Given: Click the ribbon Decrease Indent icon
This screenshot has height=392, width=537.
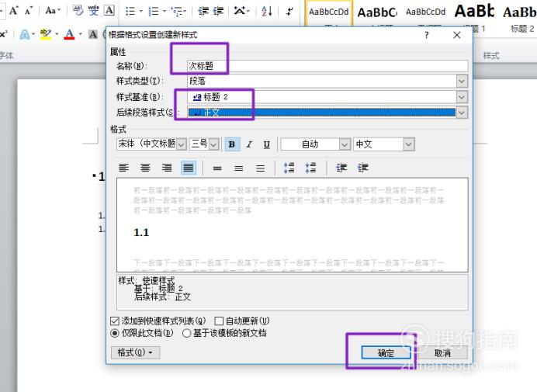Looking at the screenshot, I should (x=203, y=12).
